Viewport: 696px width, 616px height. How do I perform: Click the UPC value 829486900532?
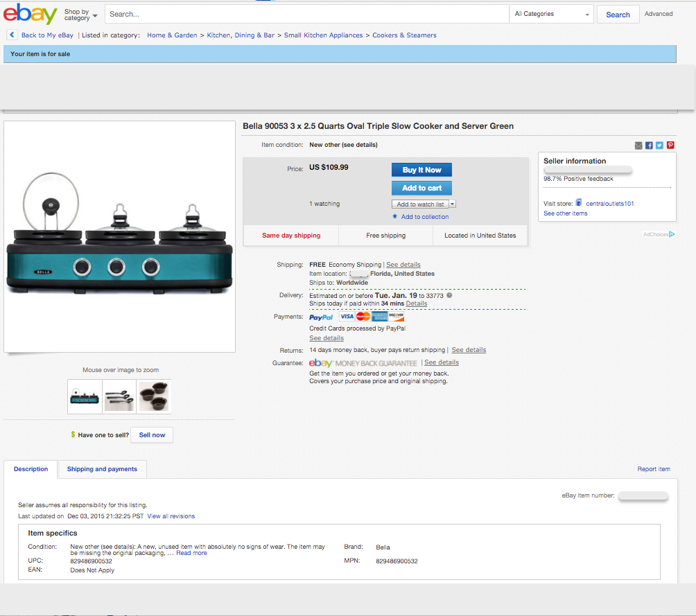(91, 561)
